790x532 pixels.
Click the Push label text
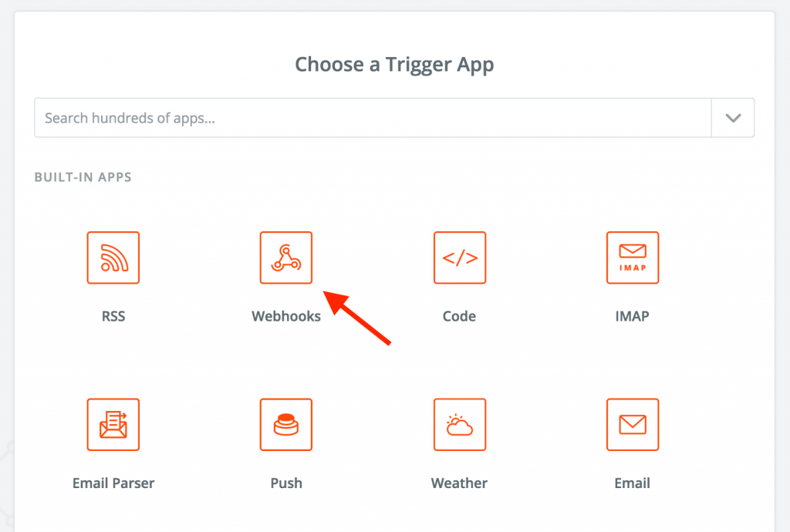pyautogui.click(x=286, y=483)
